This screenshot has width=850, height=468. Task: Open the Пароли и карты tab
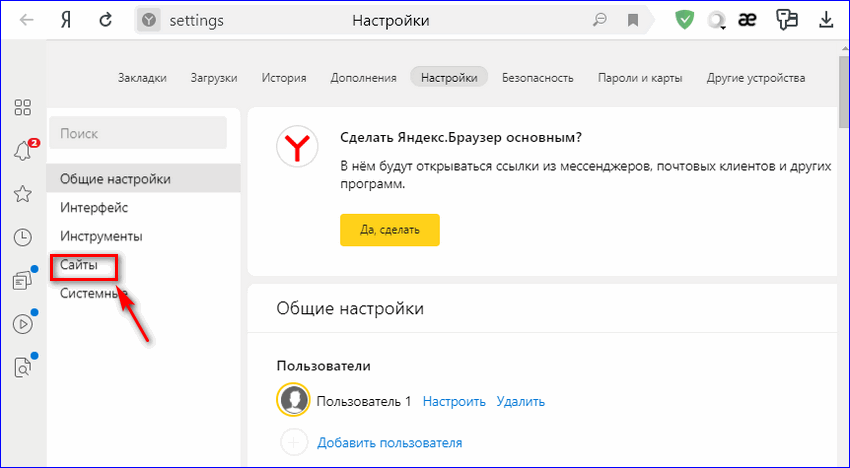(x=640, y=78)
